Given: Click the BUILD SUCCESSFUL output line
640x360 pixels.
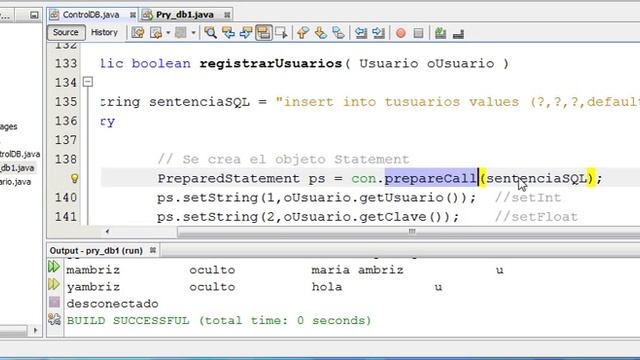Looking at the screenshot, I should (219, 321).
